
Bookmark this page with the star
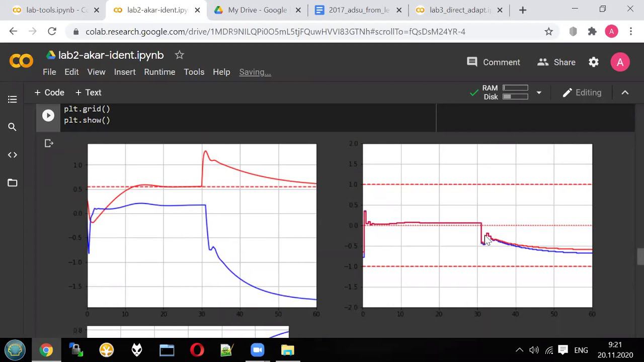point(549,32)
